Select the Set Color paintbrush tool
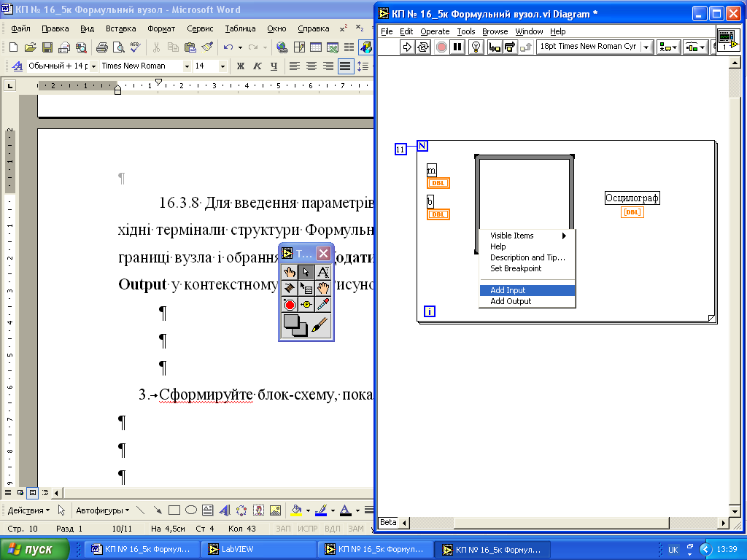Screen dimensions: 747x560 click(x=320, y=325)
